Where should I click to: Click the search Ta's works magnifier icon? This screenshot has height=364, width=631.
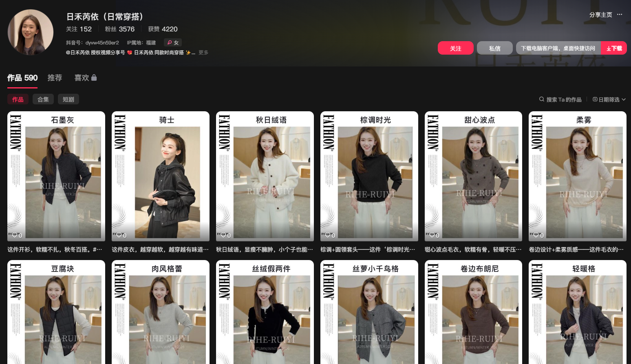[x=542, y=99]
